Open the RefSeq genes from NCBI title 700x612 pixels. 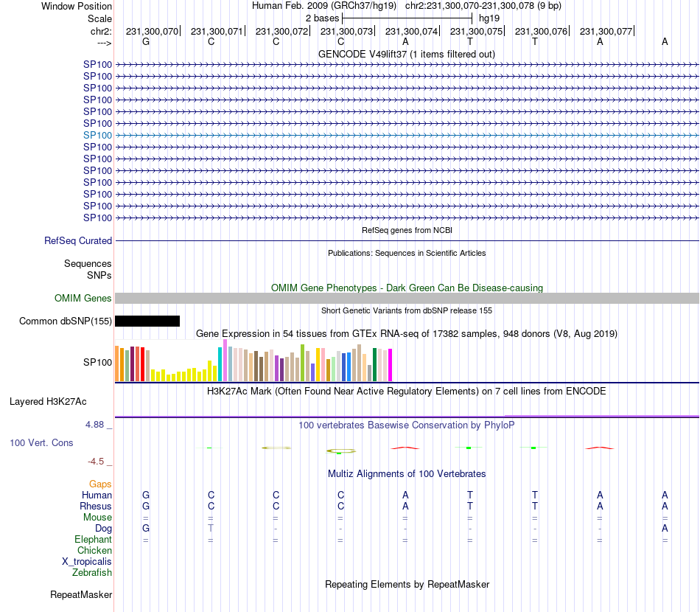[x=407, y=230]
